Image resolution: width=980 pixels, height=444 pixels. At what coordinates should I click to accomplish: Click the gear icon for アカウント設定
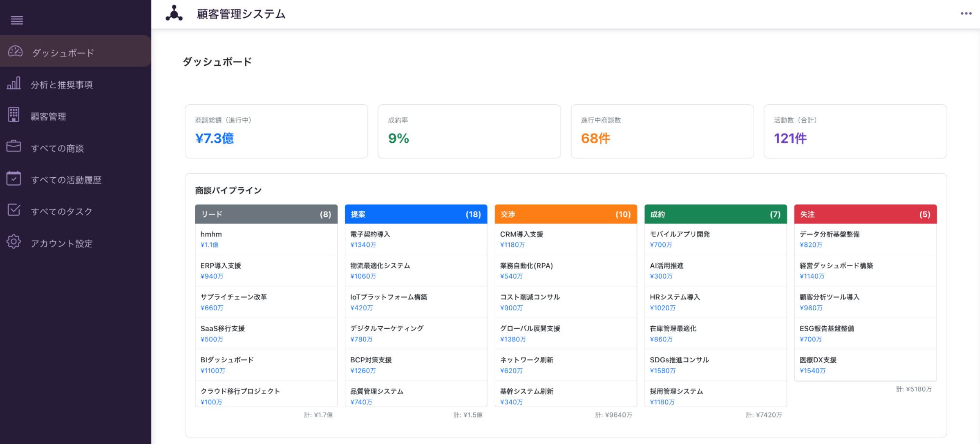14,242
